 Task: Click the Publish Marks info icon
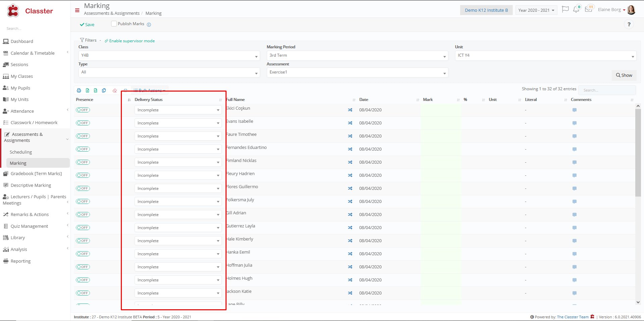pos(149,24)
